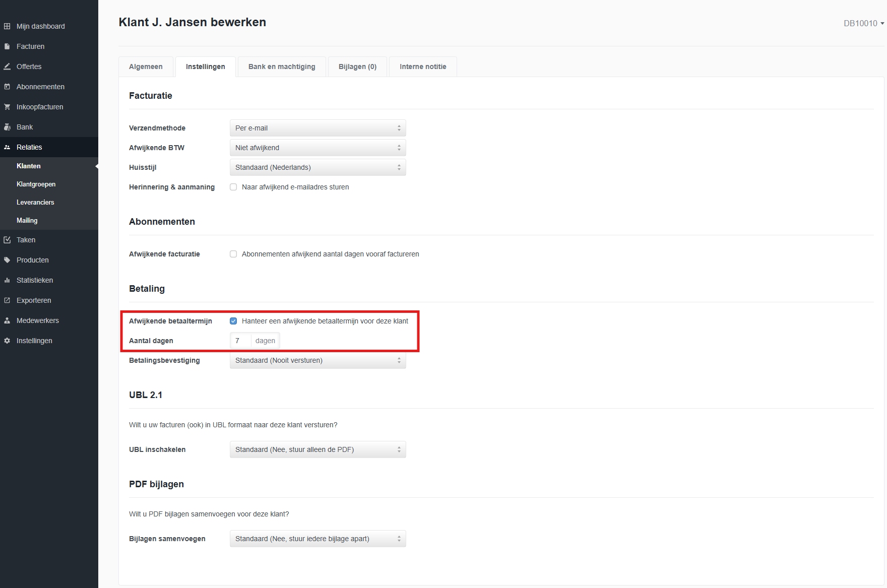
Task: Uncheck the afwijkende betaaltermijn checkbox
Action: pos(233,321)
